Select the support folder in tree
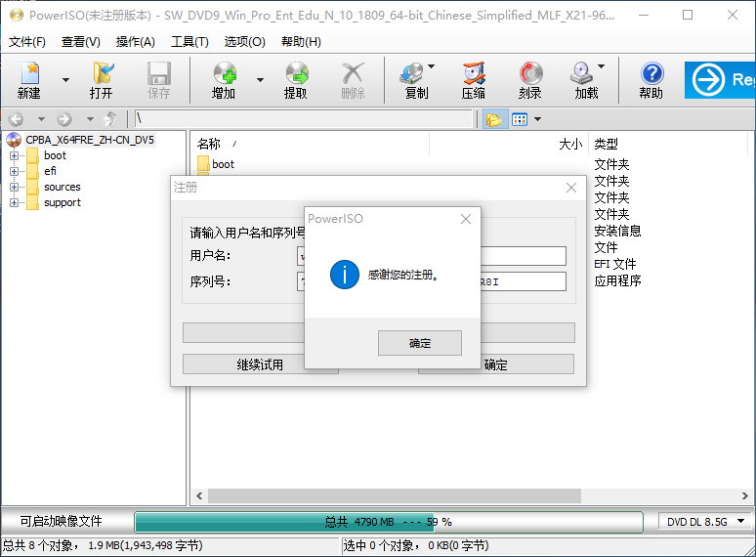 tap(63, 202)
